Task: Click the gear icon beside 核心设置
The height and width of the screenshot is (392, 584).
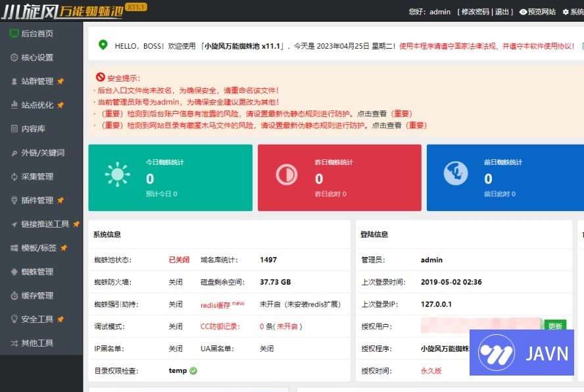Action: [x=14, y=57]
